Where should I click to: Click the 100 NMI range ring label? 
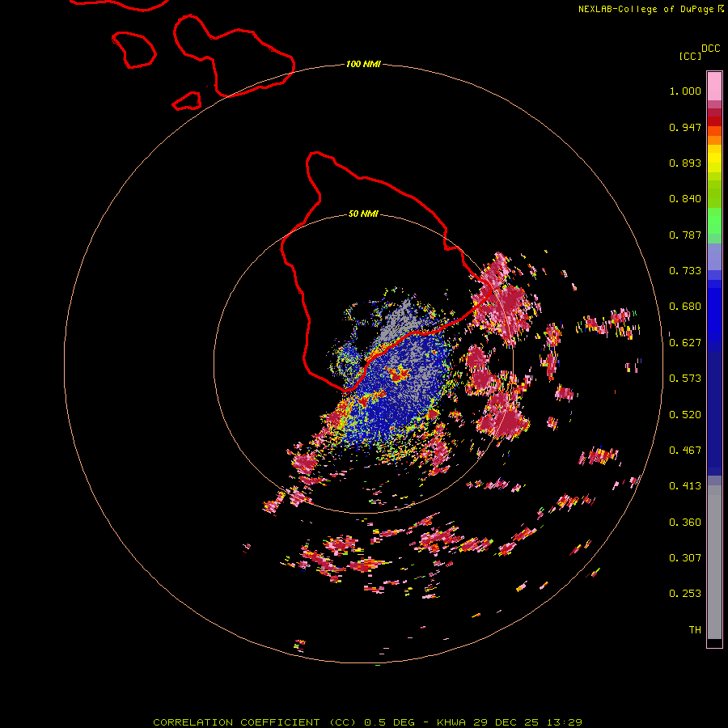[363, 64]
